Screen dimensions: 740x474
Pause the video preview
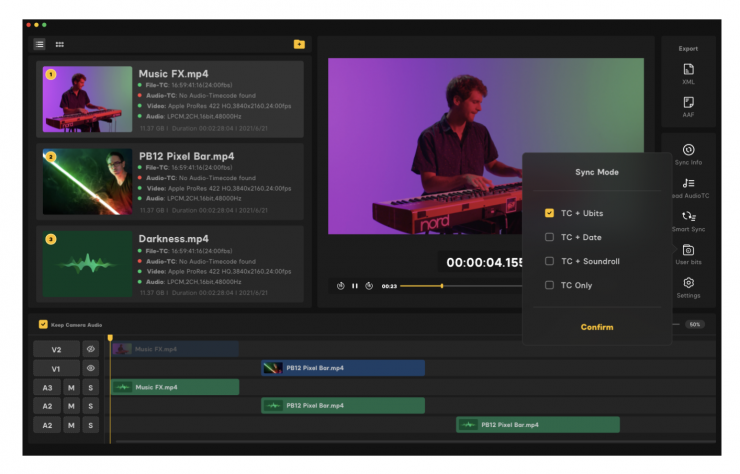(x=355, y=286)
